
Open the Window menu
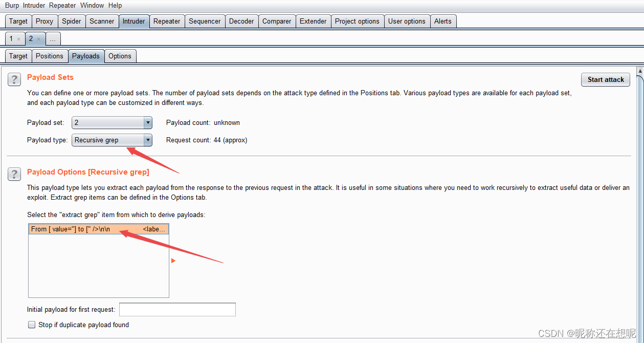tap(92, 5)
